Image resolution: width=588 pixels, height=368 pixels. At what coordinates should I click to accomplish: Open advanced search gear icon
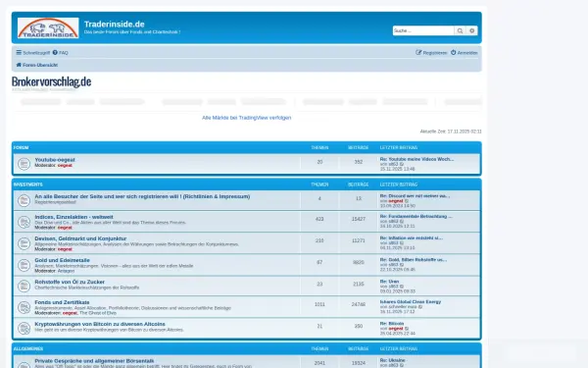coord(471,30)
